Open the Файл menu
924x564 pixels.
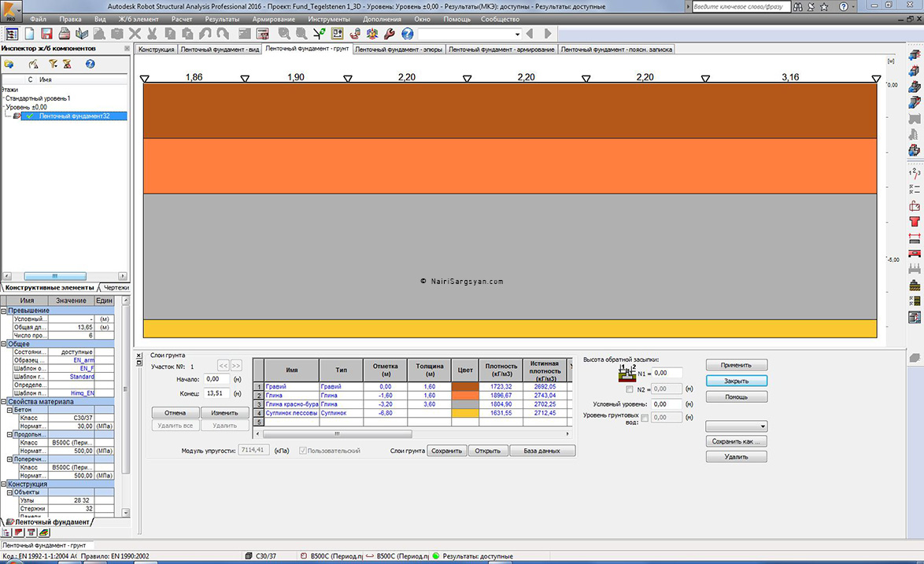(38, 19)
